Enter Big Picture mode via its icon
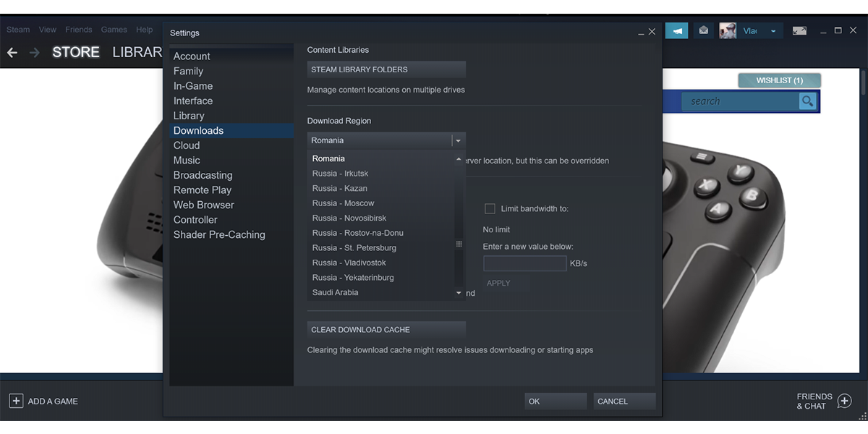 (799, 30)
